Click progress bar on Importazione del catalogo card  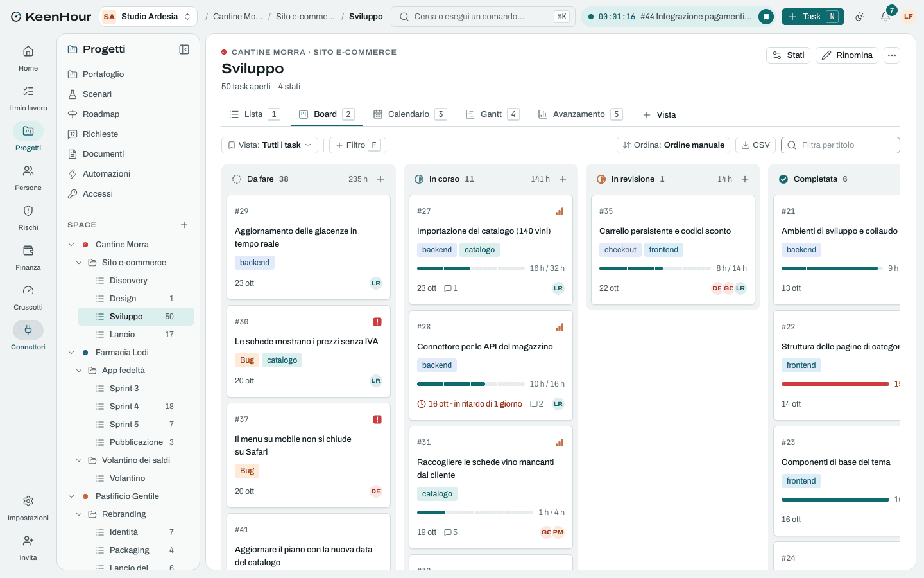click(471, 268)
